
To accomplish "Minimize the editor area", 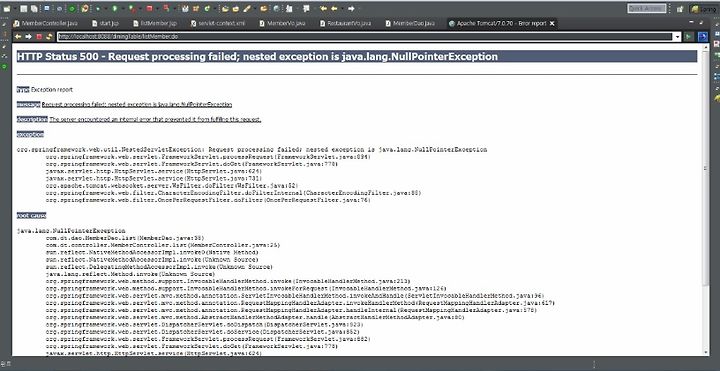I will (x=691, y=22).
